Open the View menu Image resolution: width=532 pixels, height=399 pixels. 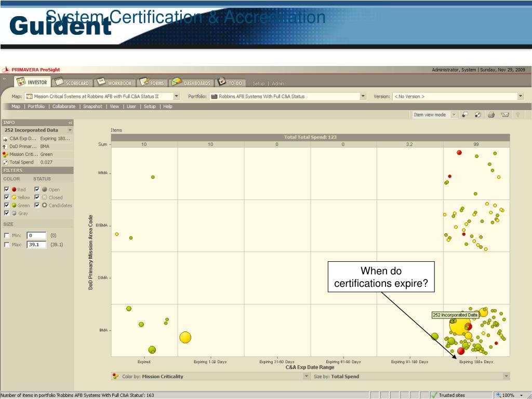pyautogui.click(x=114, y=106)
